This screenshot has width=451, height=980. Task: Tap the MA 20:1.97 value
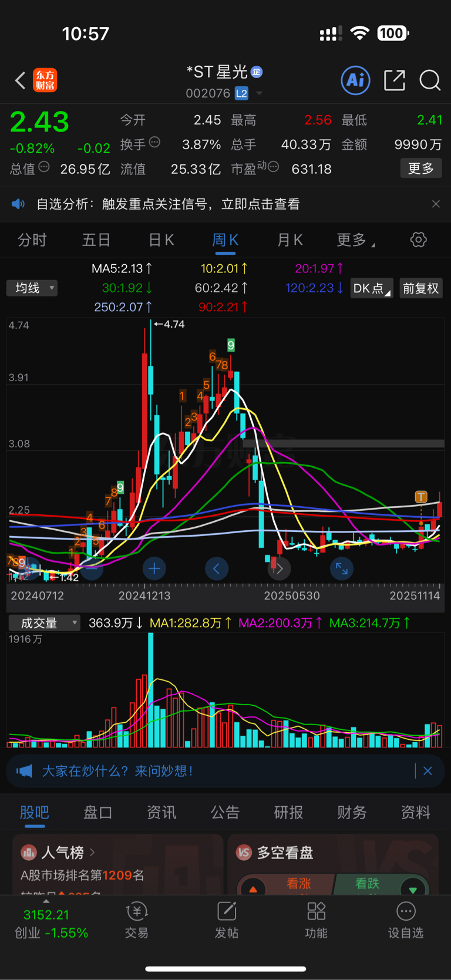point(319,268)
